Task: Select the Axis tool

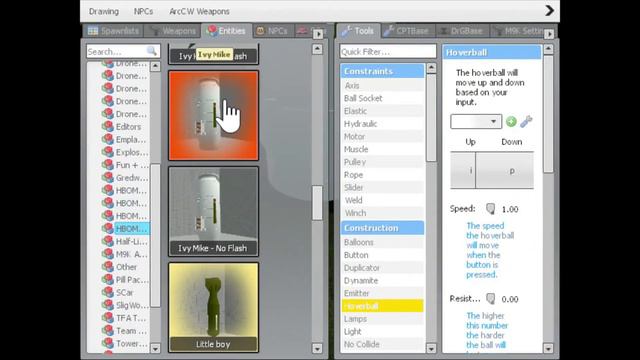Action: (x=382, y=85)
